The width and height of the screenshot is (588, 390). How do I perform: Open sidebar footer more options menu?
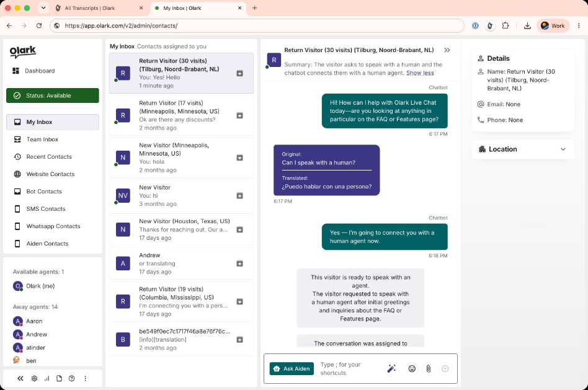point(85,378)
